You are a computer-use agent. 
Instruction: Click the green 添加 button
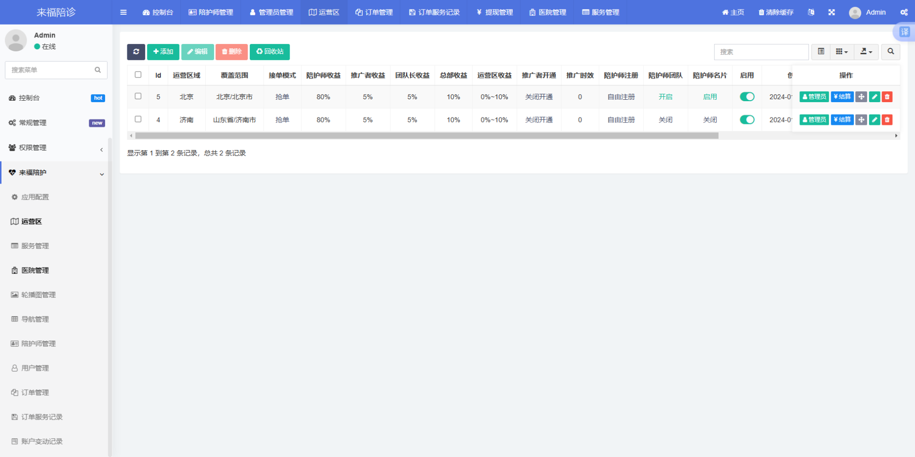(163, 51)
